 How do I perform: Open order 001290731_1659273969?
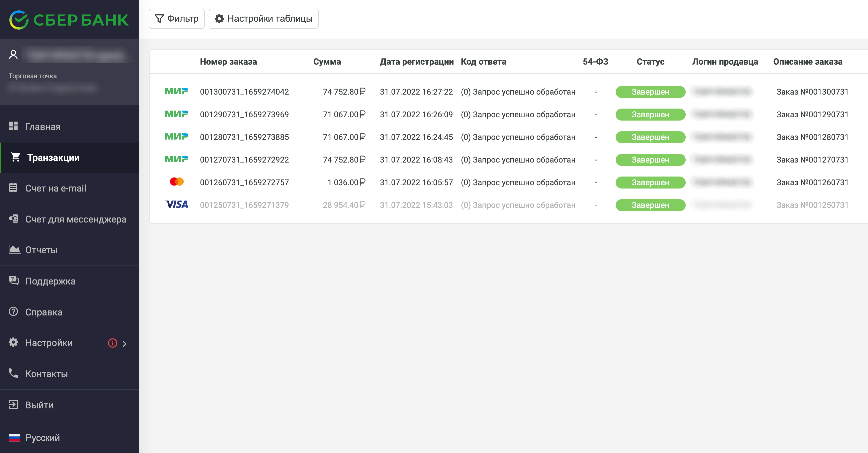244,114
